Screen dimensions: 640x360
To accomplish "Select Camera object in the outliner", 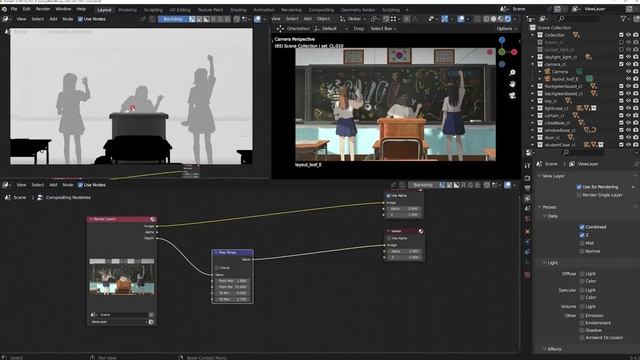I will click(x=560, y=72).
